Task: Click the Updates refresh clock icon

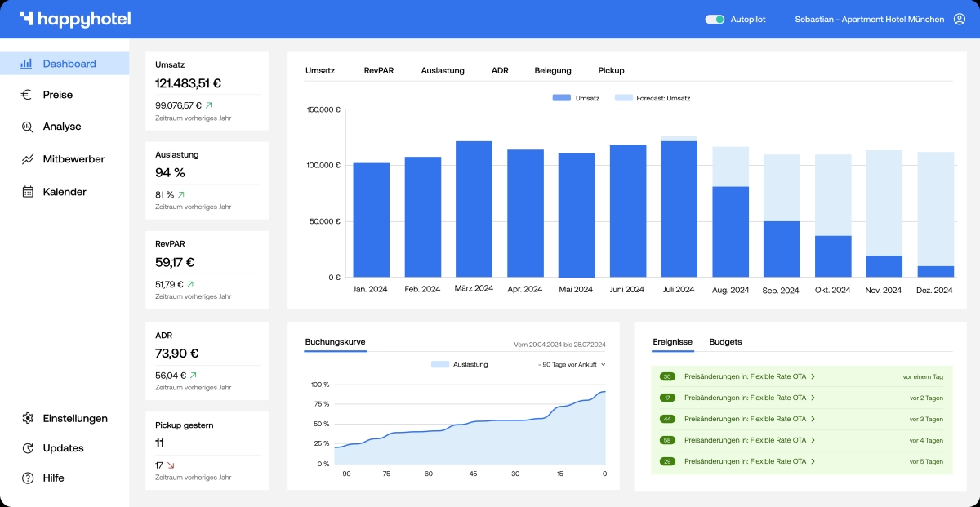Action: point(27,448)
